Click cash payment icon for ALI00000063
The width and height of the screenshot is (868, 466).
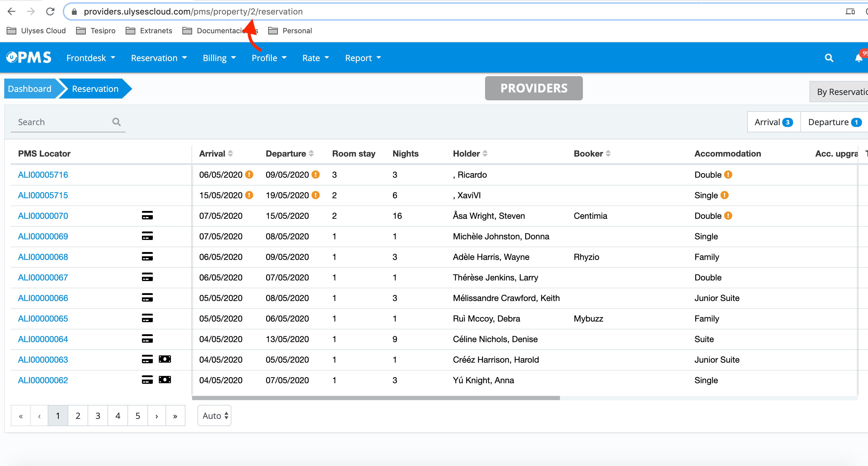165,359
